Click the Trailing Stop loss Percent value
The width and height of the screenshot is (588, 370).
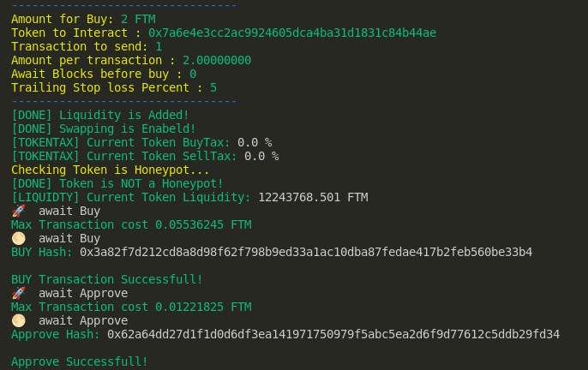click(213, 87)
